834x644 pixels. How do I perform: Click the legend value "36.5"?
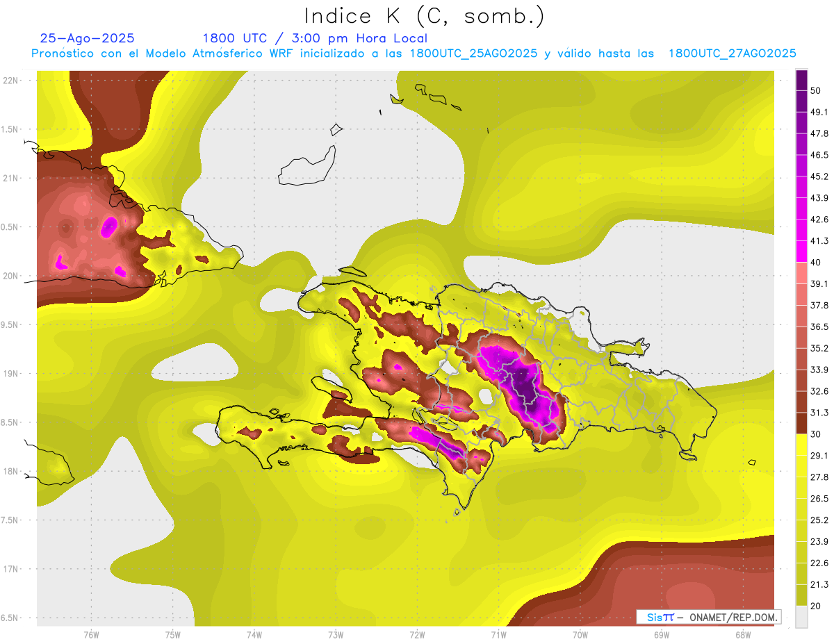[819, 327]
